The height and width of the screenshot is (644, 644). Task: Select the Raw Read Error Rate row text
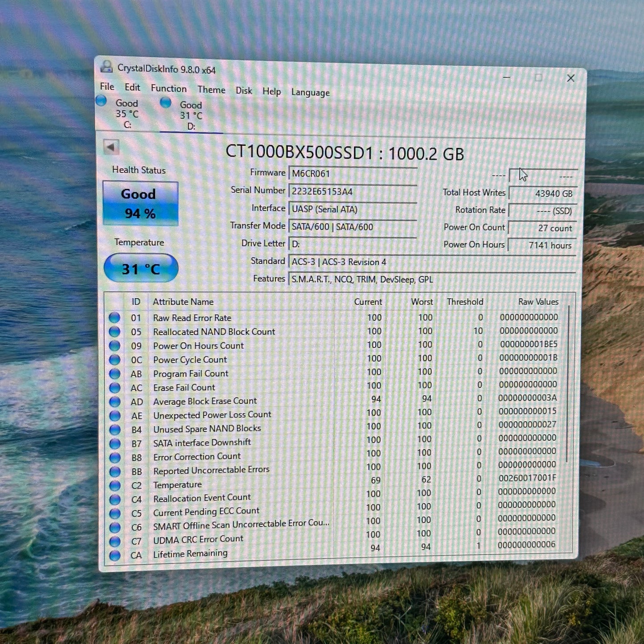pos(192,318)
